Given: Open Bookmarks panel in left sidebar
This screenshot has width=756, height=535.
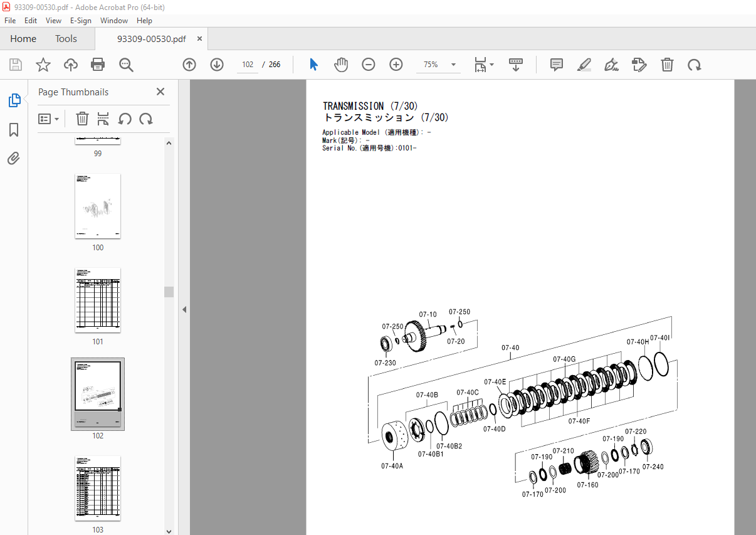Looking at the screenshot, I should tap(14, 130).
